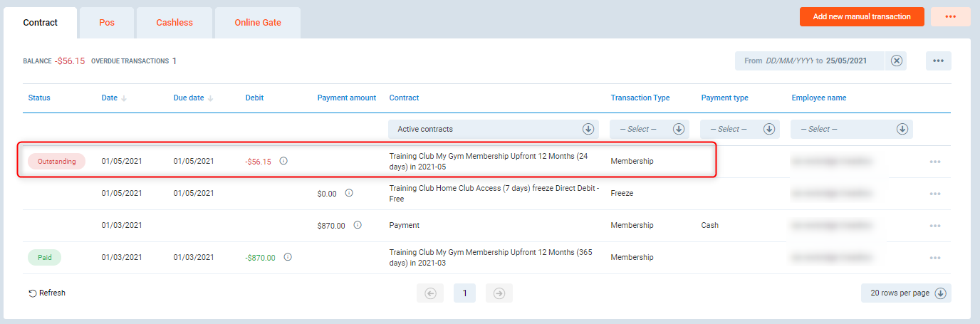Click info icon next to -$56.15 debit
This screenshot has width=980, height=324.
pos(283,161)
